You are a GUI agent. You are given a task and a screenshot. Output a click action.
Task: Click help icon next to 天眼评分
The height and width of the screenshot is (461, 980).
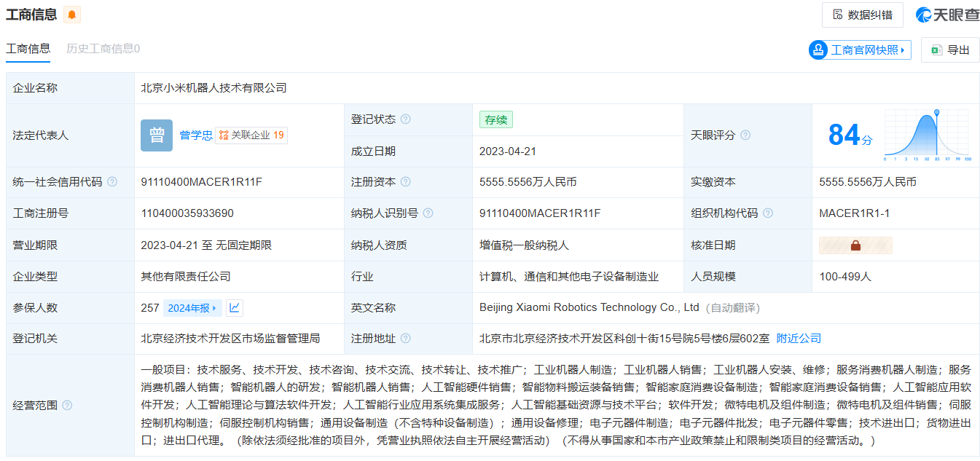tap(745, 135)
